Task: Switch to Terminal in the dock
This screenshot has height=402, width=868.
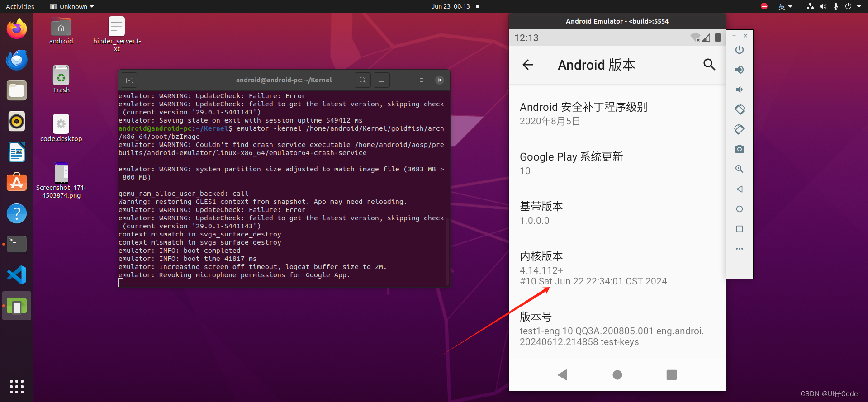Action: 17,244
